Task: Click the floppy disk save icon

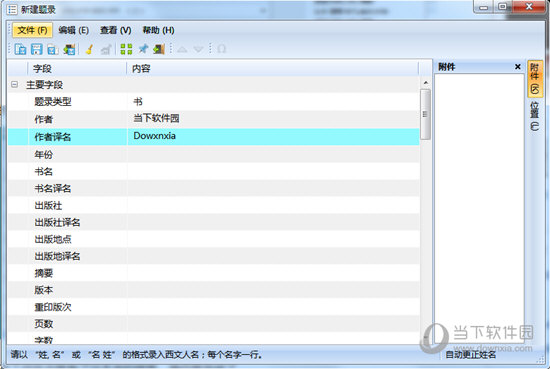Action: pos(36,49)
